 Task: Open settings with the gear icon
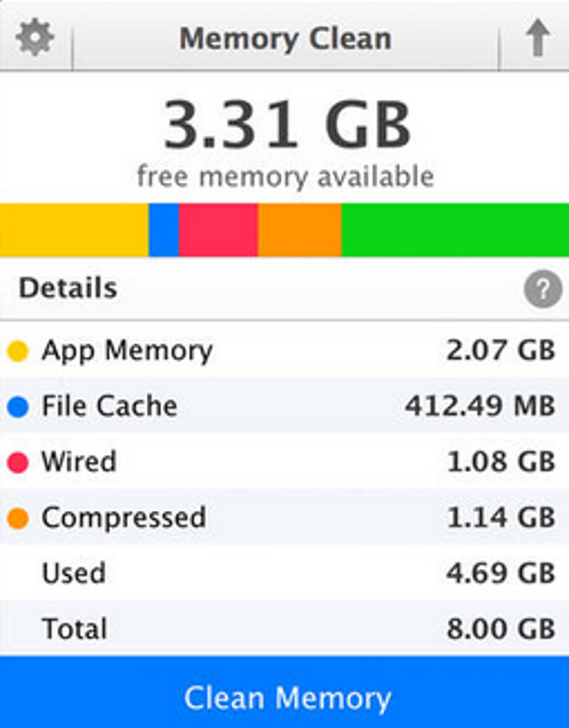pyautogui.click(x=35, y=38)
